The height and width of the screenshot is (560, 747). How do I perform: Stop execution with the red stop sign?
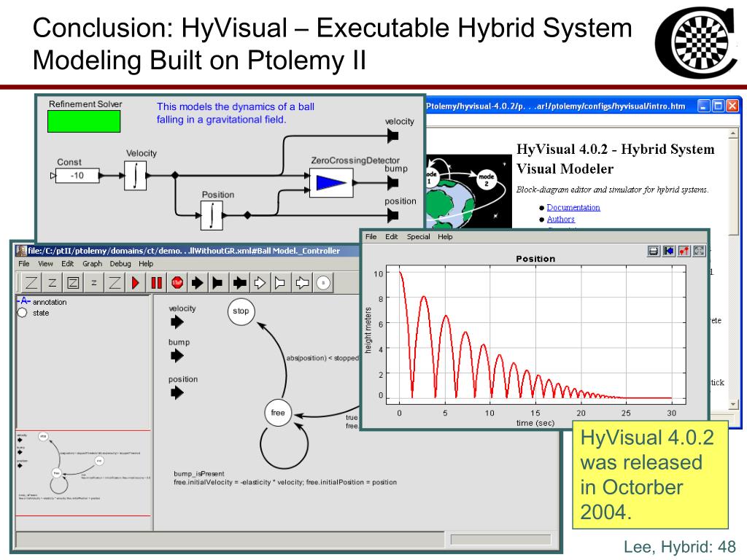[x=177, y=283]
